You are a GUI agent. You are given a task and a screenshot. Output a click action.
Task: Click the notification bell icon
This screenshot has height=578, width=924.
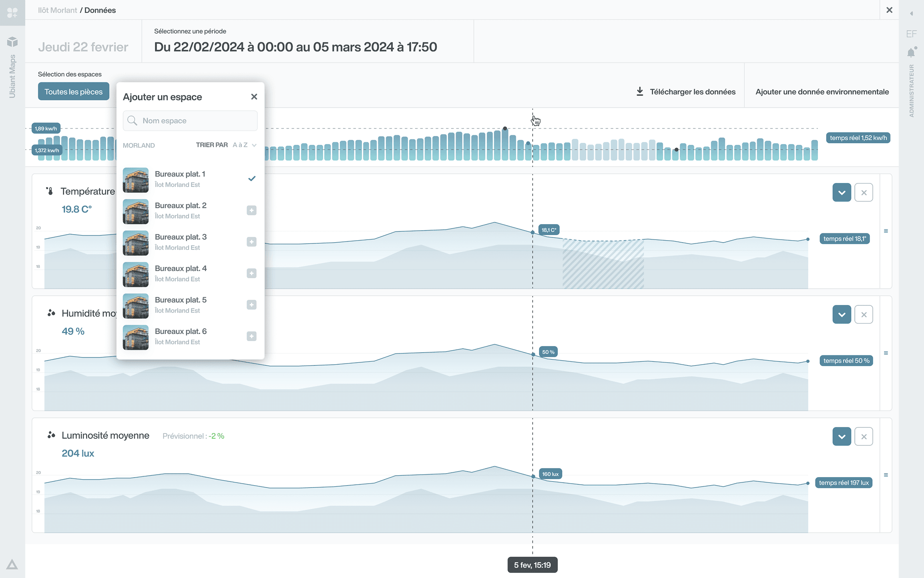click(x=911, y=53)
